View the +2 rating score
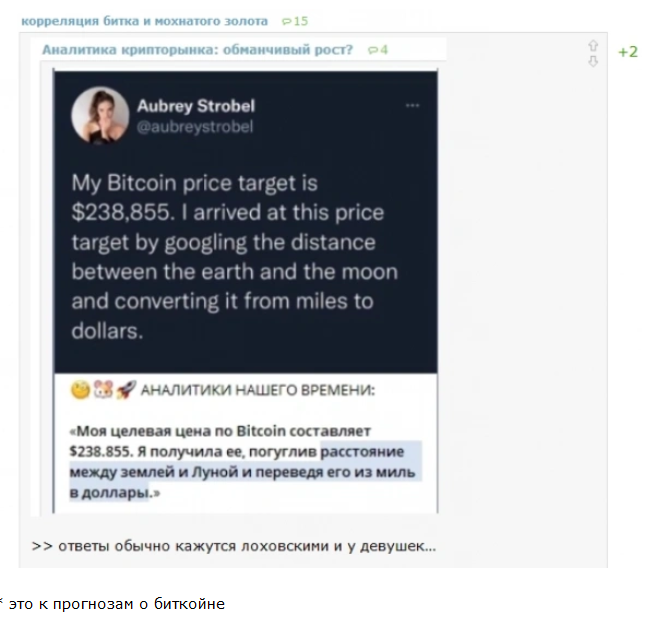649x623 pixels. click(x=628, y=52)
